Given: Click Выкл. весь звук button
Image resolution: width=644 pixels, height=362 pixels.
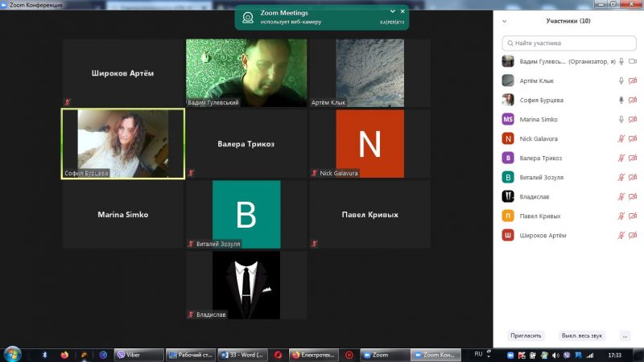Looking at the screenshot, I should point(581,335).
